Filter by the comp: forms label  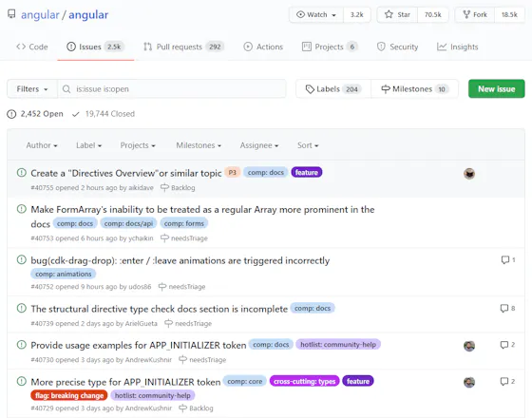coord(184,223)
